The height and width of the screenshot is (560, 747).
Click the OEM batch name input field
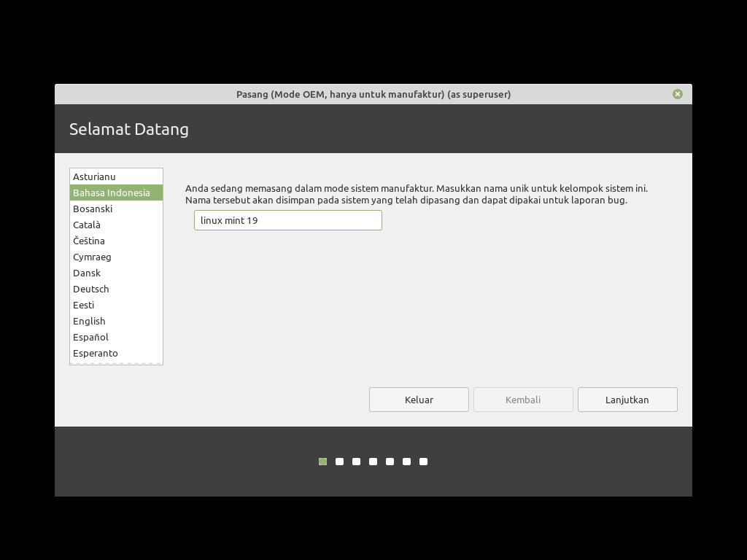coord(287,220)
